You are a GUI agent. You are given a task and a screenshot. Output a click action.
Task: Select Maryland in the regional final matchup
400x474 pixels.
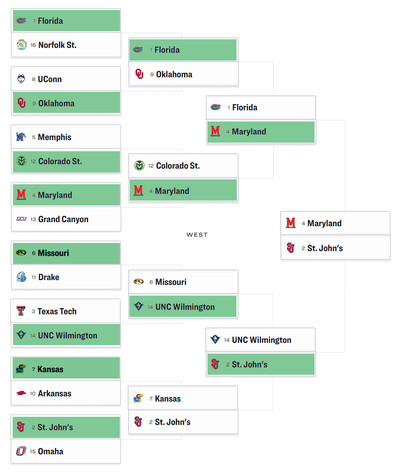(x=335, y=223)
